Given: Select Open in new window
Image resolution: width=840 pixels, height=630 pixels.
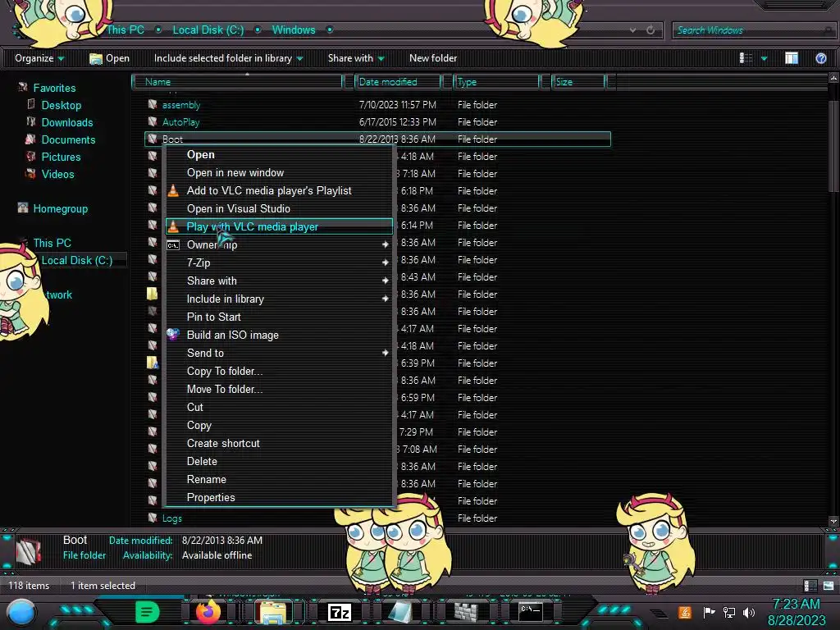Looking at the screenshot, I should tap(279, 172).
